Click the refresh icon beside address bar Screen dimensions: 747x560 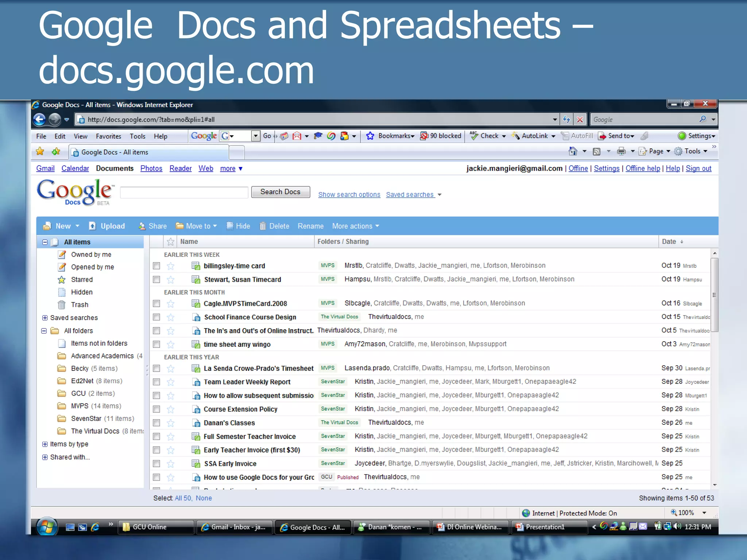566,119
